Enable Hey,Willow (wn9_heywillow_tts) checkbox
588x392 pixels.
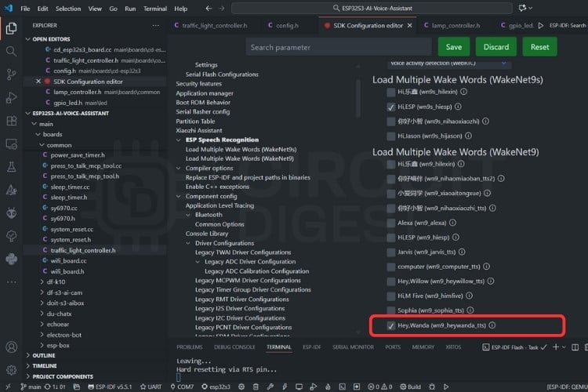click(390, 281)
